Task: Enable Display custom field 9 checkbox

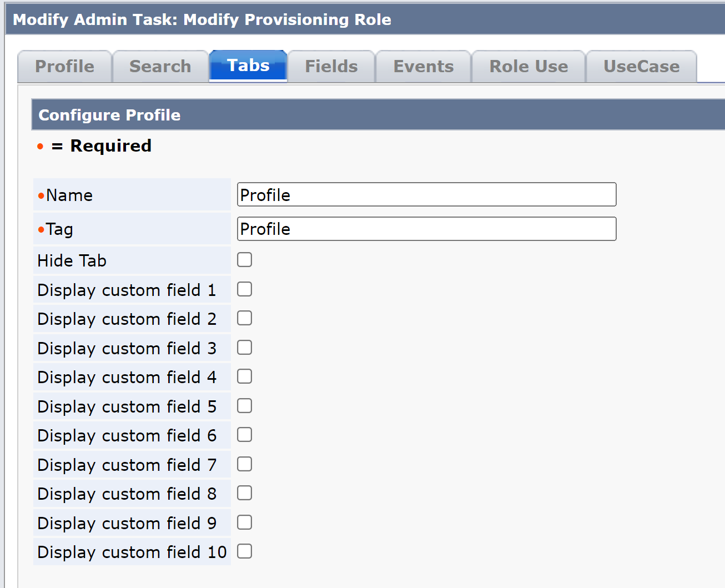Action: coord(244,522)
